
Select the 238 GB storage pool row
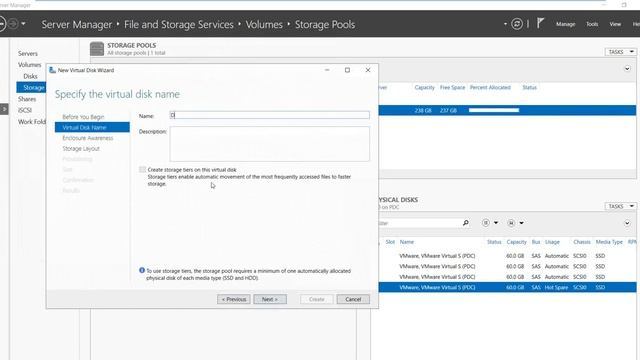pyautogui.click(x=507, y=110)
